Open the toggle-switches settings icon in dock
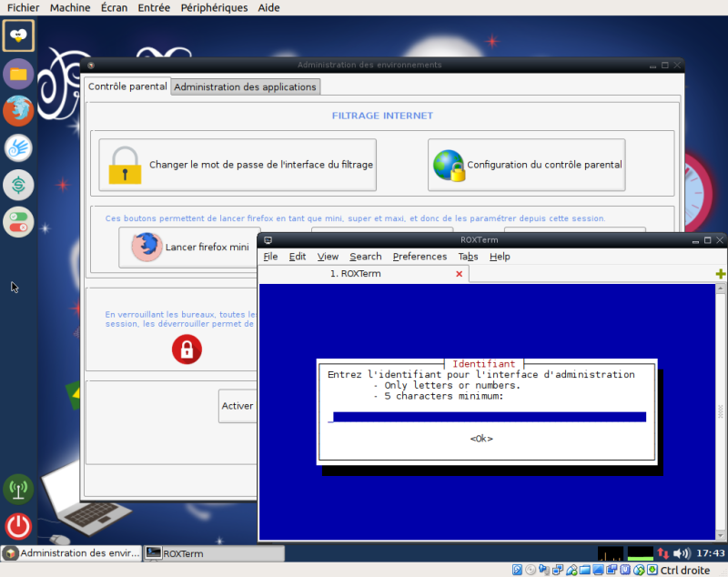This screenshot has width=728, height=577. (18, 222)
